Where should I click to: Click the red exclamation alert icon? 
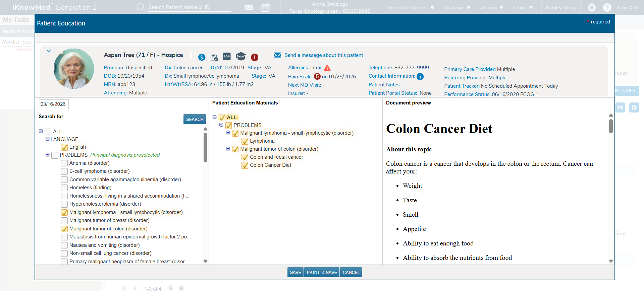coord(255,57)
